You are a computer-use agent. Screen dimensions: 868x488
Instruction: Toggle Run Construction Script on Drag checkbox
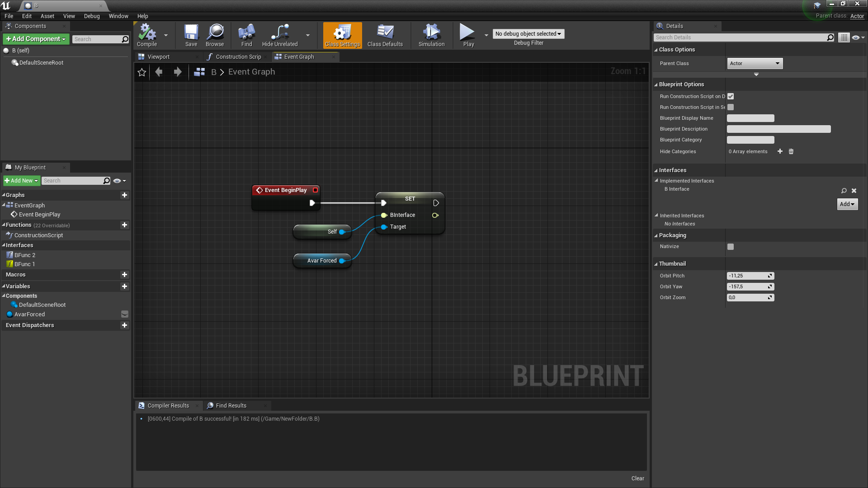pos(731,96)
